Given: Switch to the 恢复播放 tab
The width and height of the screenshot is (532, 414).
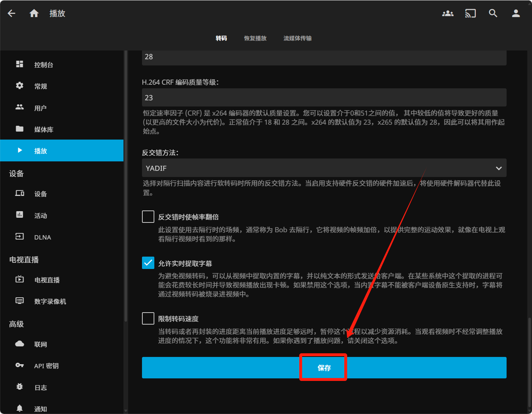Looking at the screenshot, I should pos(255,38).
